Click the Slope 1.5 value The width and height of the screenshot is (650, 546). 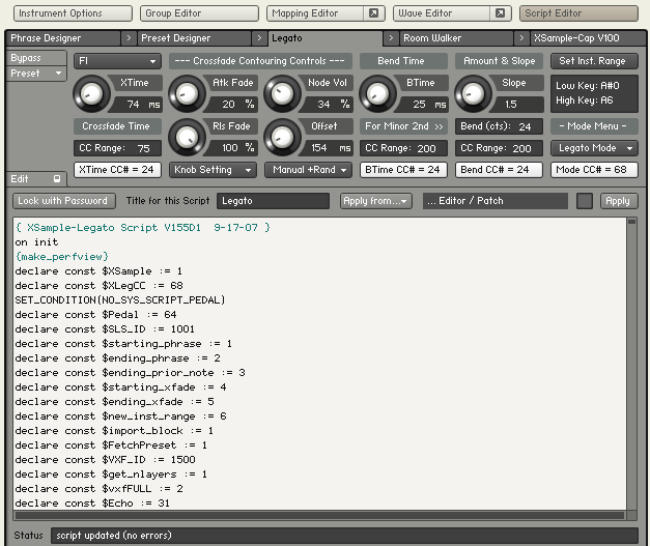518,104
